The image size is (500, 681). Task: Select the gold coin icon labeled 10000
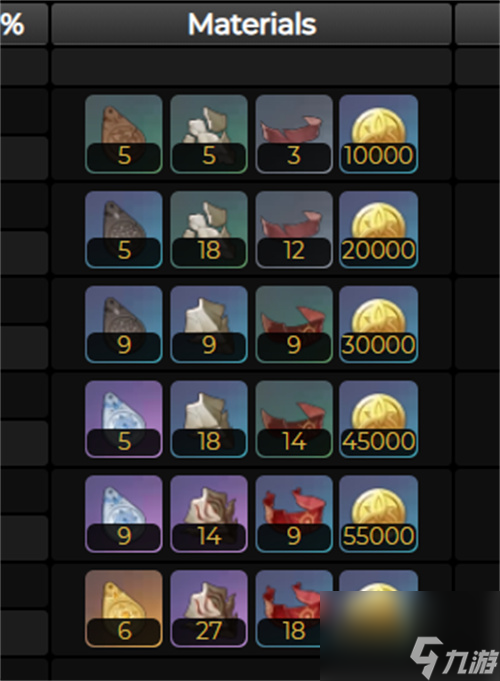tap(379, 134)
